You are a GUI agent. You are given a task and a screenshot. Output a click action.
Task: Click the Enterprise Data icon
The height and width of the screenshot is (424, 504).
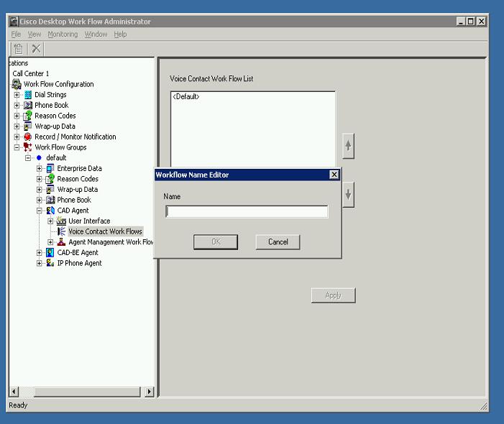click(x=50, y=168)
